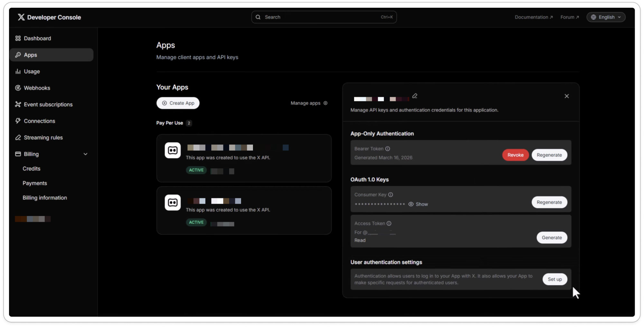Click the Developer Console title
Image resolution: width=644 pixels, height=327 pixels.
coord(54,17)
